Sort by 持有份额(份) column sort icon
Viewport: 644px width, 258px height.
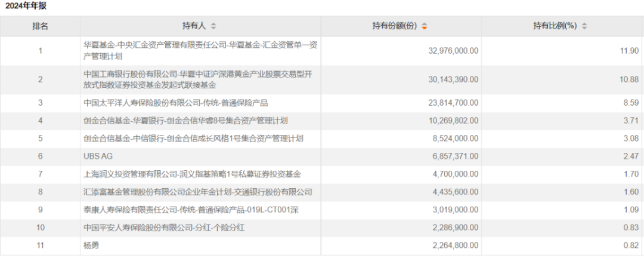425,26
